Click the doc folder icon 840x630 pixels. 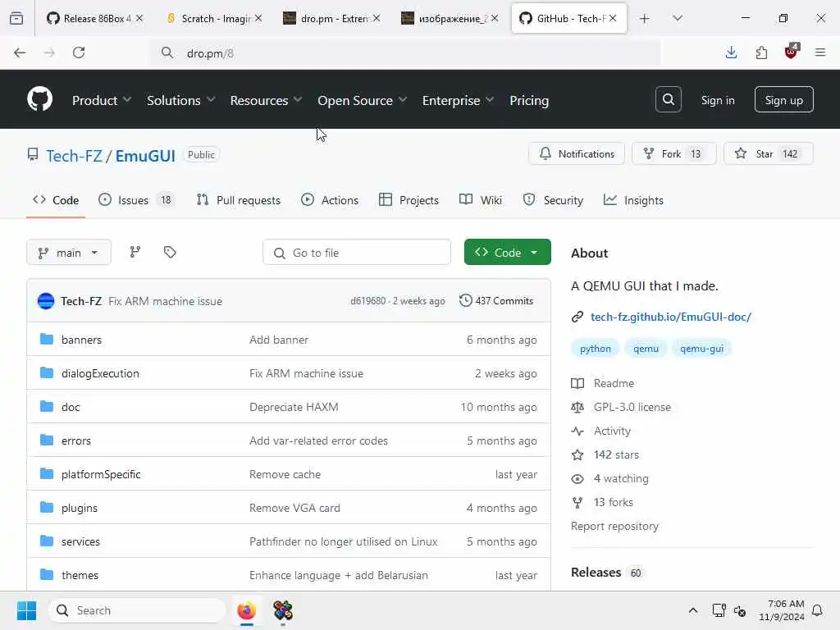coord(47,407)
